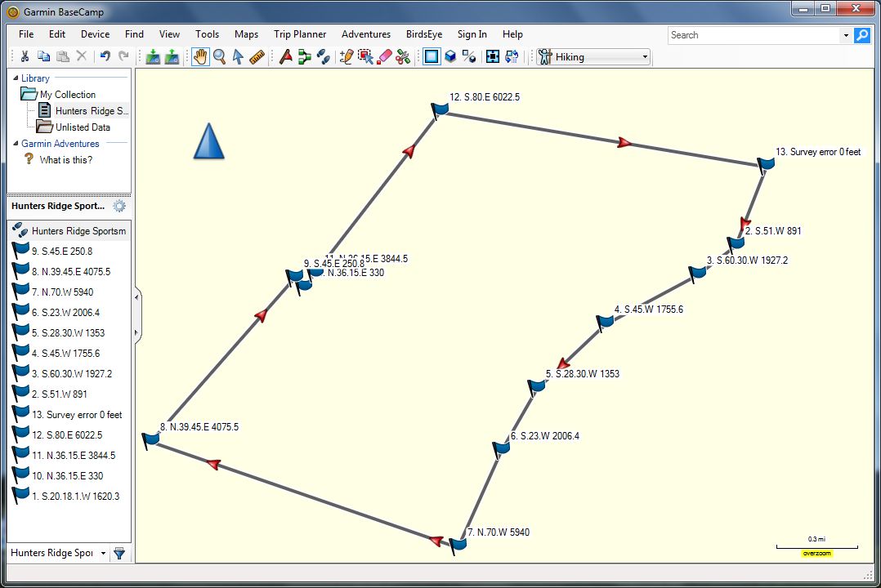The height and width of the screenshot is (588, 881).
Task: Click inside the Search field
Action: tap(754, 35)
